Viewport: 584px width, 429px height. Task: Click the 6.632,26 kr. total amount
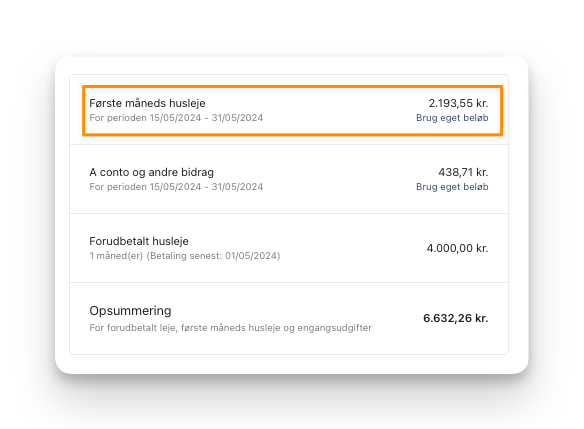(456, 318)
